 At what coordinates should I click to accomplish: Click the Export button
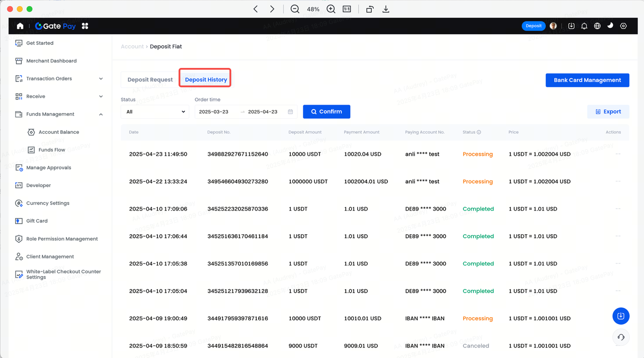pyautogui.click(x=608, y=112)
